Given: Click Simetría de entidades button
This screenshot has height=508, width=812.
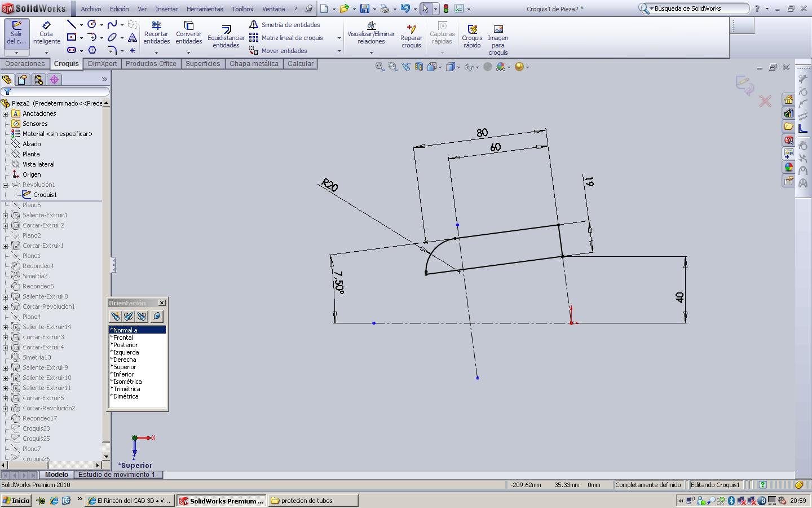Looking at the screenshot, I should click(x=285, y=25).
